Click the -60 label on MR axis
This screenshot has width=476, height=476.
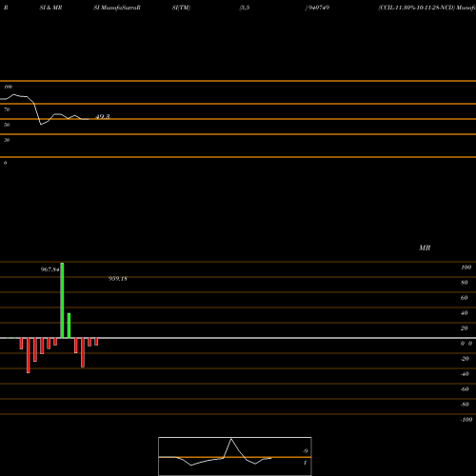465,389
